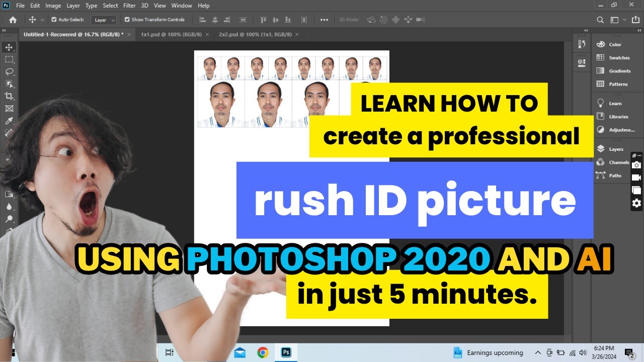
Task: Click the Share image icon
Action: 636,20
